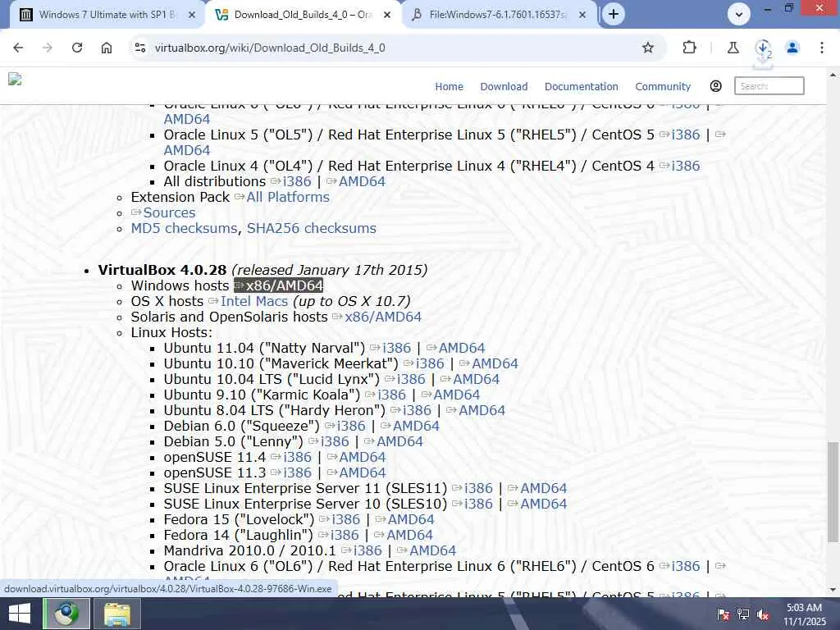The image size is (840, 630).
Task: Open the Community navigation item
Action: [x=663, y=86]
